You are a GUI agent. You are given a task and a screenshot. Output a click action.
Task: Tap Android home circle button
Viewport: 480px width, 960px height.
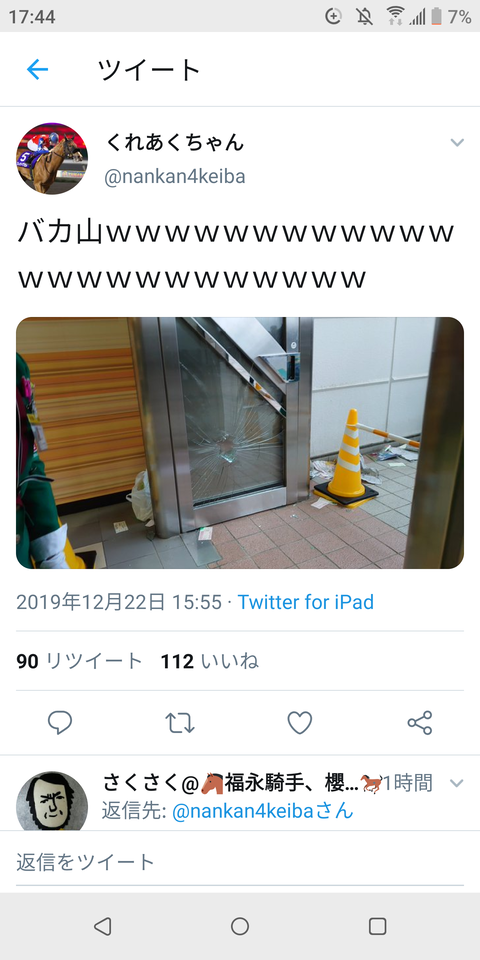[240, 926]
